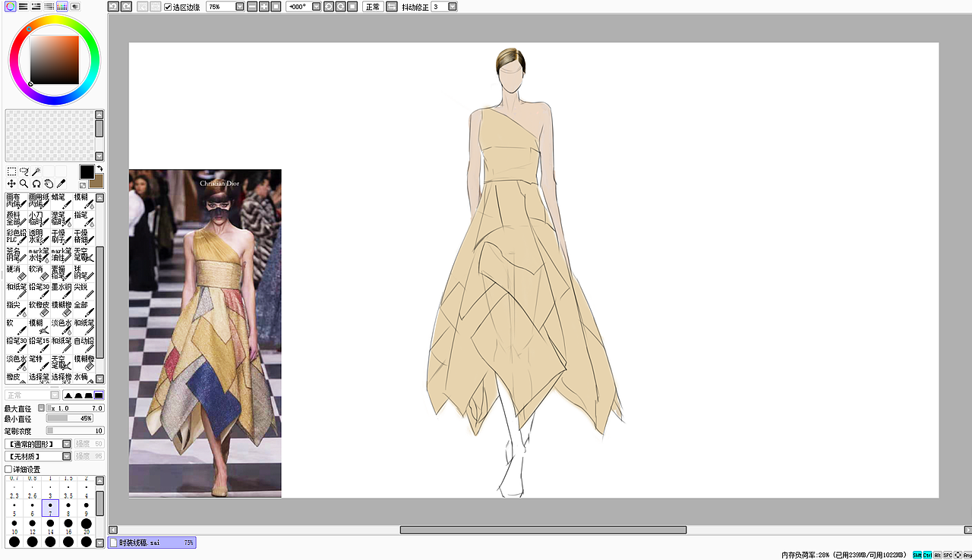Rotate canvas counterclockwise icon
This screenshot has height=560, width=972.
tap(328, 7)
